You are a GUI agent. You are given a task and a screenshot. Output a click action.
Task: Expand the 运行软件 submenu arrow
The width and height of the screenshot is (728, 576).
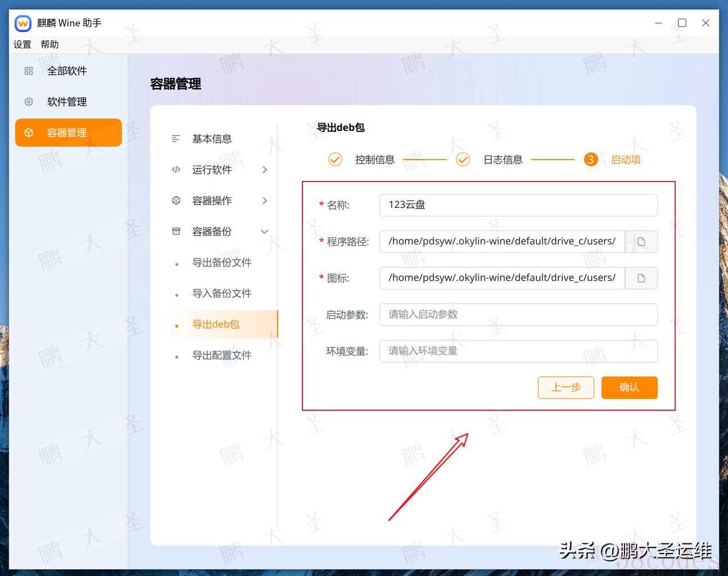pos(265,170)
